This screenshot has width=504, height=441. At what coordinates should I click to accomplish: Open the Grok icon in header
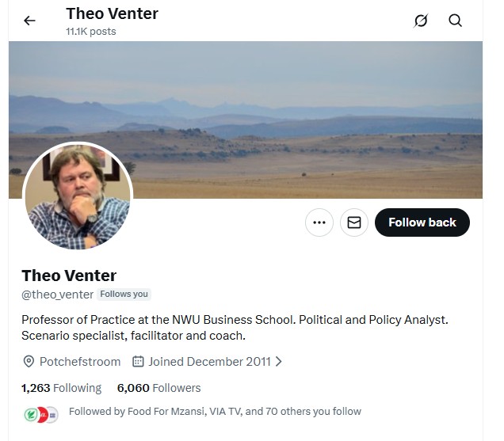point(421,21)
